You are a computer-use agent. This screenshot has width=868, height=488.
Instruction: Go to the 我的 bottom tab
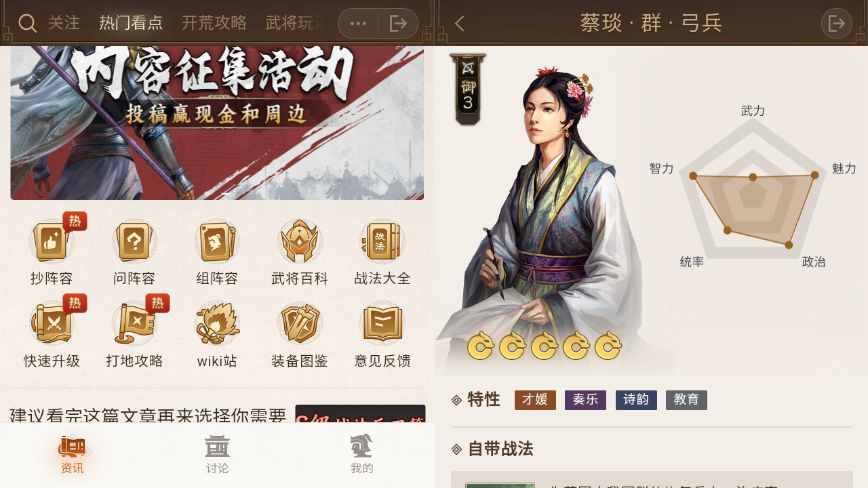362,455
